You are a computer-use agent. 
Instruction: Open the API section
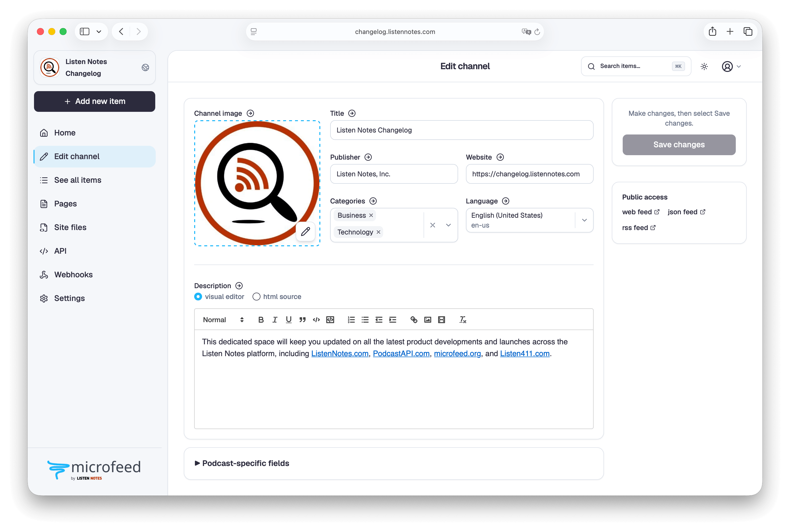[94, 251]
